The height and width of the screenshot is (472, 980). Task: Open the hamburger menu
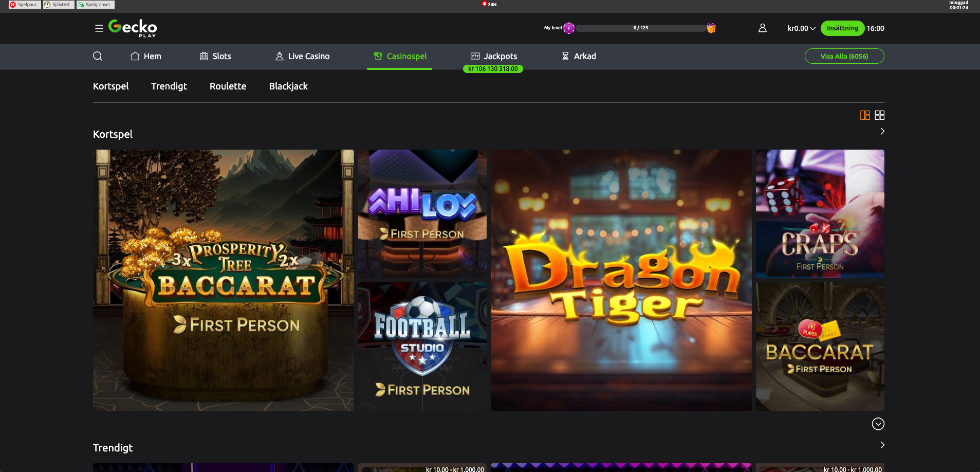99,28
